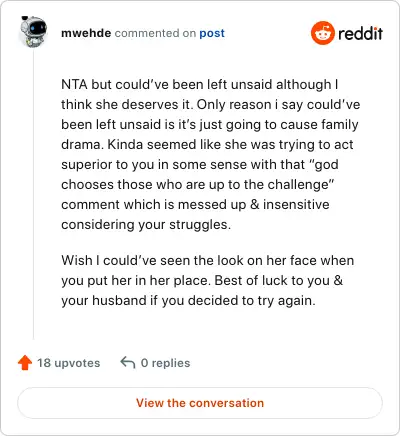Open Reddit via the Snoo logo icon
The height and width of the screenshot is (436, 400).
[322, 33]
